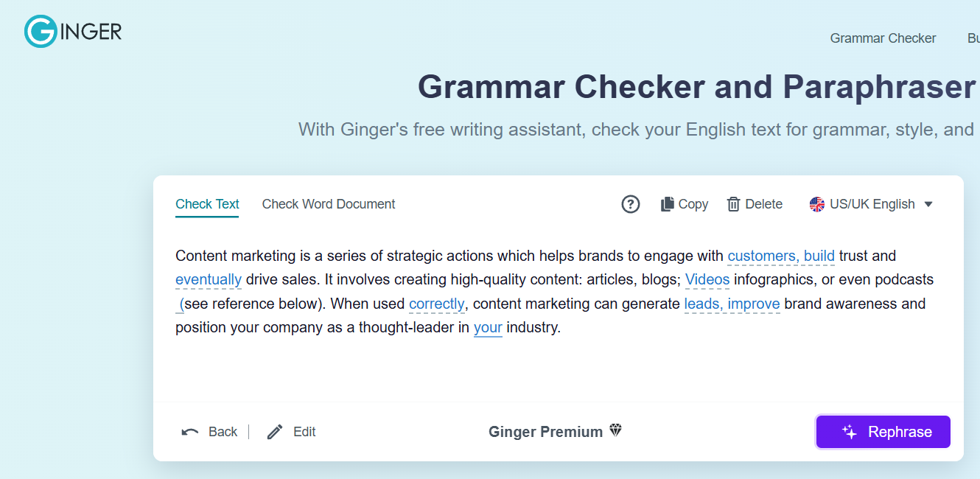Screen dimensions: 980x479
Task: Select the Edit pencil icon
Action: [x=275, y=431]
